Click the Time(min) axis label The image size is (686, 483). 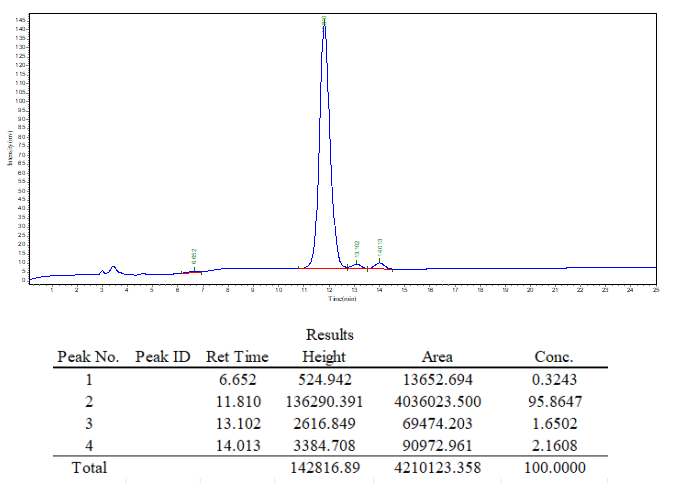[x=342, y=299]
